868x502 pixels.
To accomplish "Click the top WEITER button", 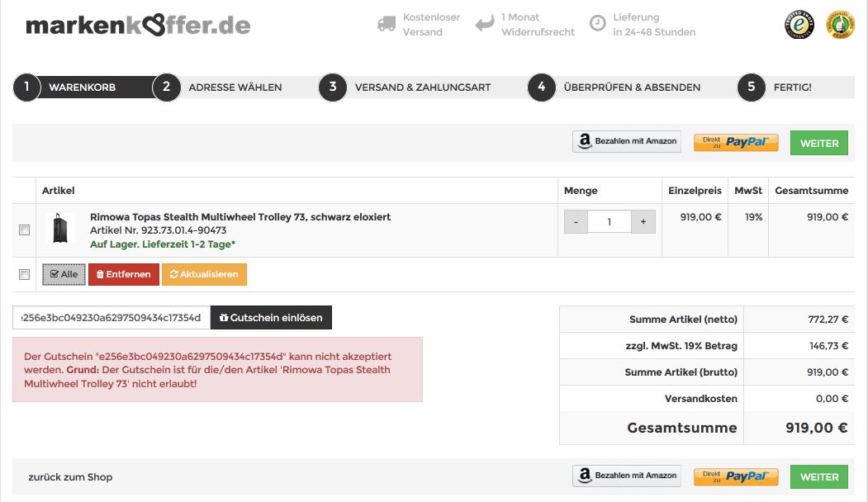I will click(x=819, y=143).
